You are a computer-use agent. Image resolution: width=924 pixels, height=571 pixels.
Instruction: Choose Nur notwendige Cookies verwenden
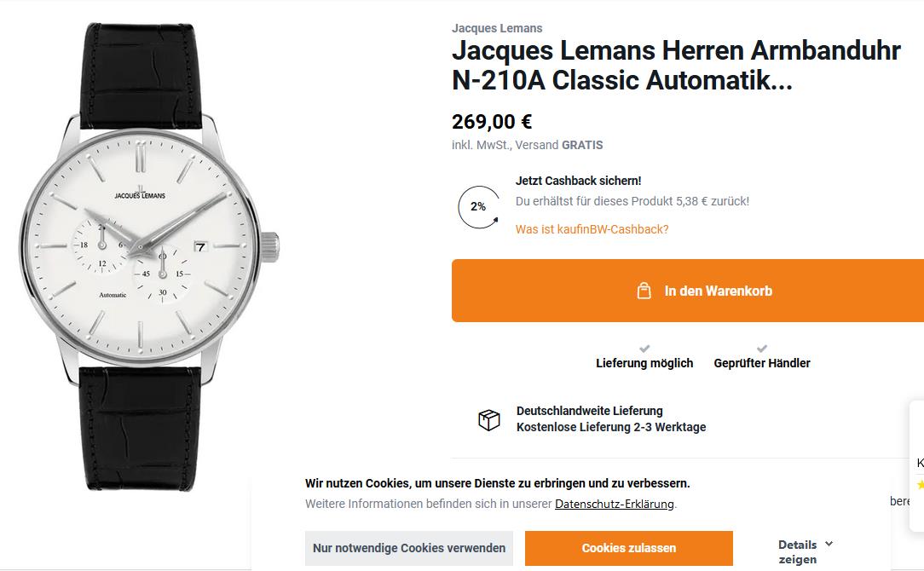click(409, 548)
